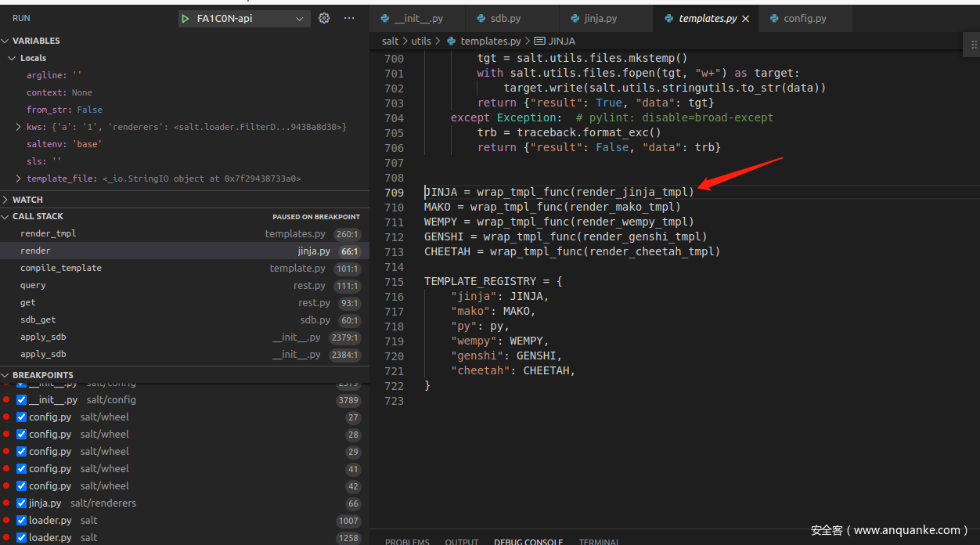Open the Run panel more actions ellipsis
980x545 pixels.
coord(349,18)
